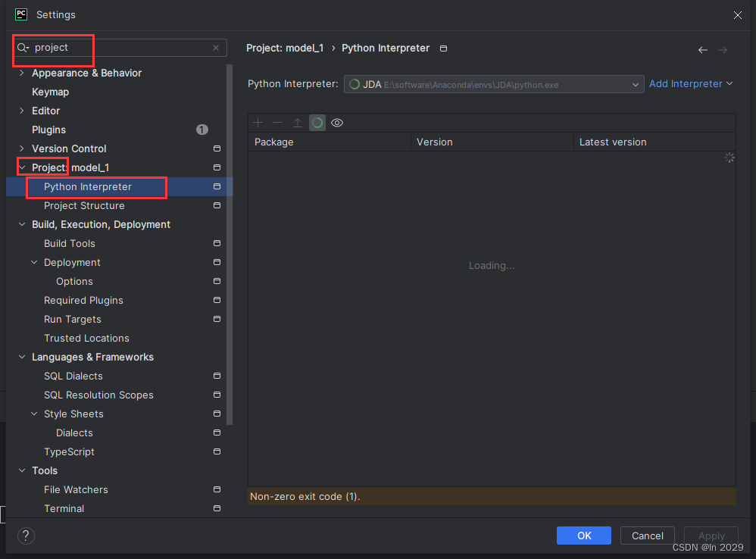Collapse Languages & Frameworks section
756x559 pixels.
(x=22, y=357)
